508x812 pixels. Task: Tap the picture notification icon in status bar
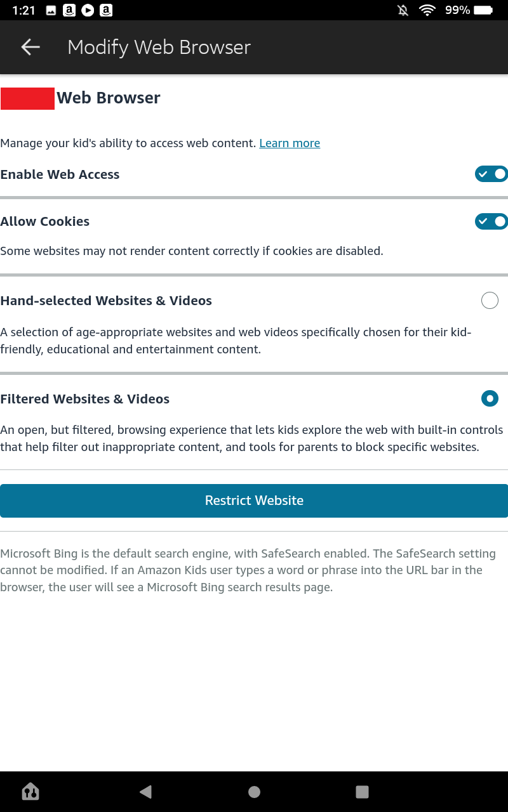coord(51,10)
